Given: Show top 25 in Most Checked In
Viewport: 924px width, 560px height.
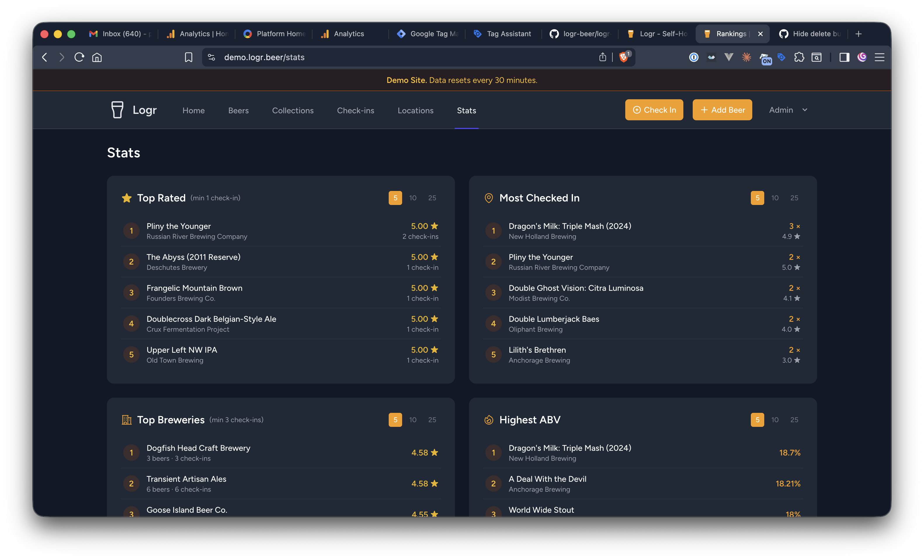Looking at the screenshot, I should tap(794, 198).
